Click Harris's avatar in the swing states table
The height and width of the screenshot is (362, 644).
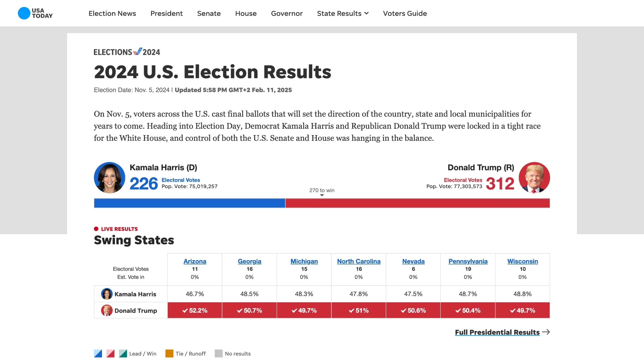[x=107, y=294]
